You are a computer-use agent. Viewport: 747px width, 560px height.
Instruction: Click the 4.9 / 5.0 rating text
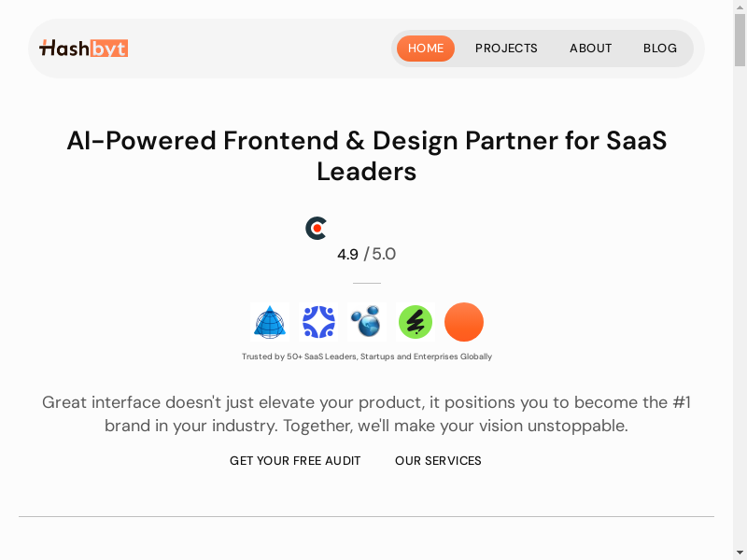click(x=366, y=254)
